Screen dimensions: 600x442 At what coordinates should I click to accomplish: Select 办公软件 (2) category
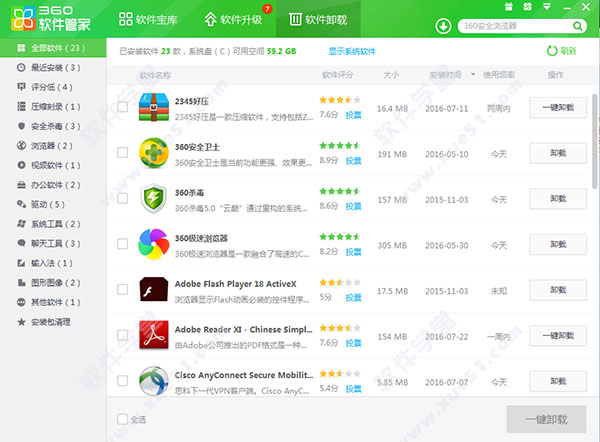[53, 185]
